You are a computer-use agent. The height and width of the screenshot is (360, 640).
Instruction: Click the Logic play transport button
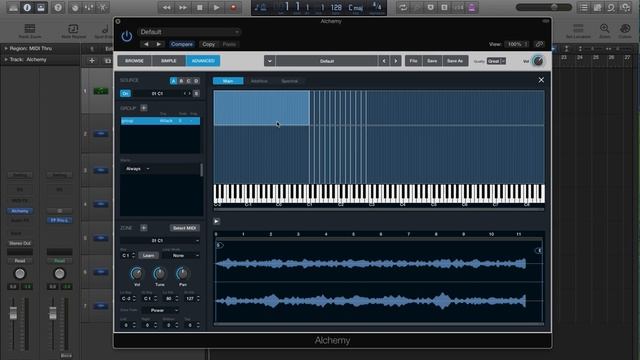tap(216, 7)
